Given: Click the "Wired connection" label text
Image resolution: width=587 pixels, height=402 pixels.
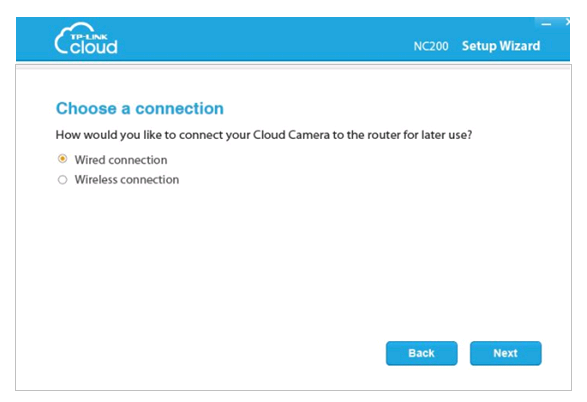Looking at the screenshot, I should click(121, 160).
